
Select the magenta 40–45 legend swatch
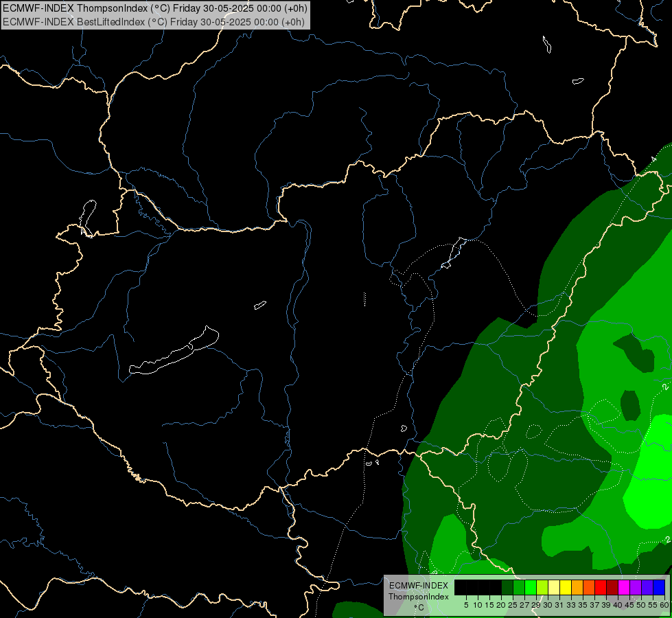pos(624,588)
